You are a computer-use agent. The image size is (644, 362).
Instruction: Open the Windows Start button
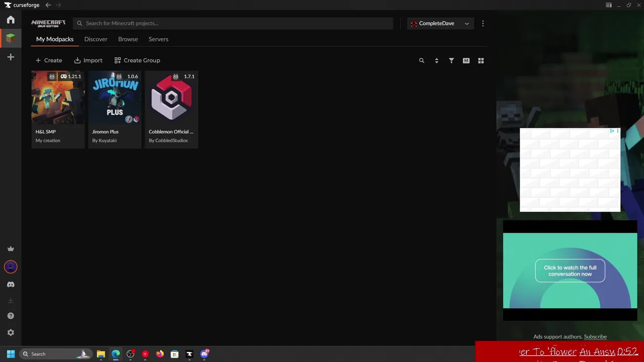coord(11,354)
